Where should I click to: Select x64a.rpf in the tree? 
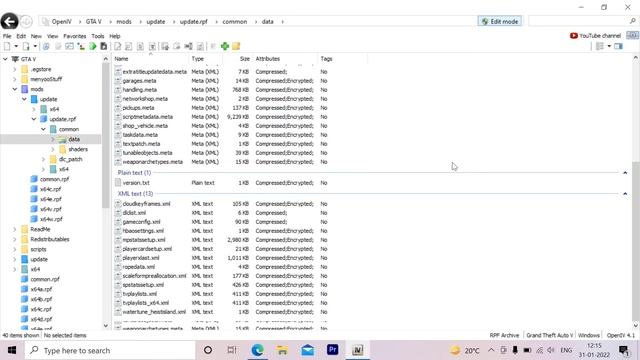coord(41,289)
